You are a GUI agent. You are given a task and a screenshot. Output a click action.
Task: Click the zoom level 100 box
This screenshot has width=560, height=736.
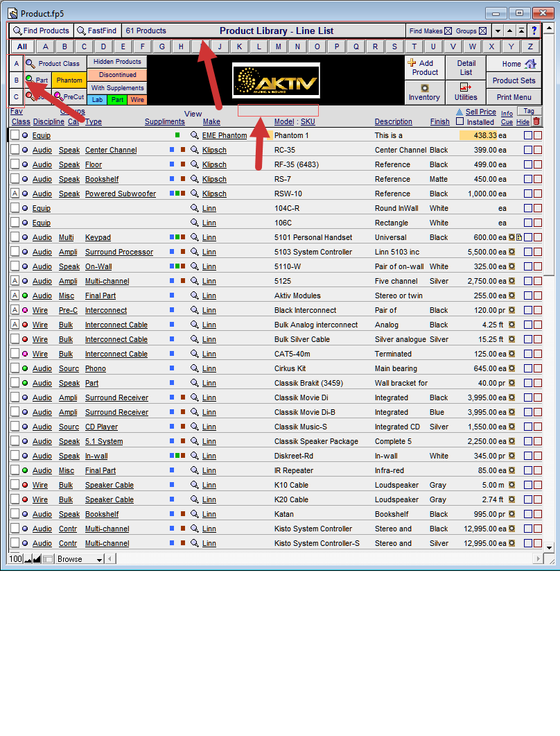coord(15,559)
